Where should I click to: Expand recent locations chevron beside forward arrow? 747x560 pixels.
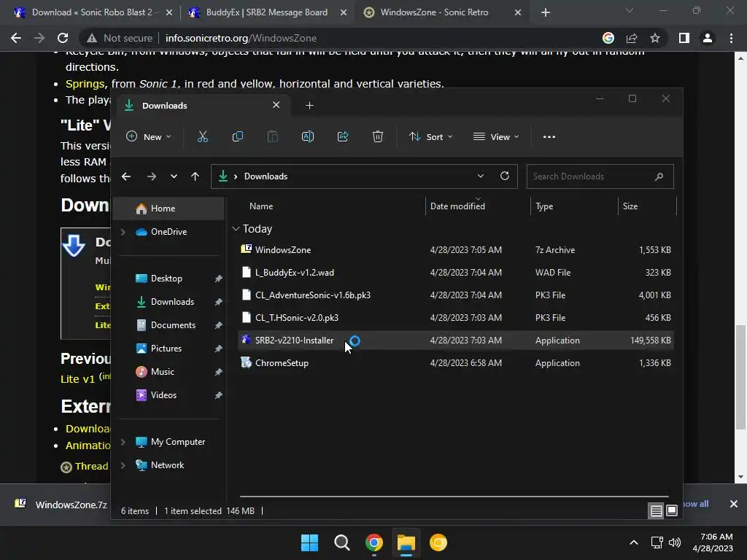point(174,176)
